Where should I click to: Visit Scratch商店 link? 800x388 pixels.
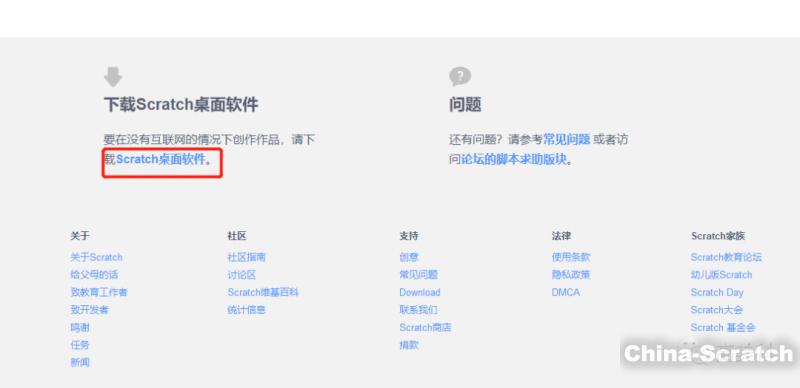[426, 327]
